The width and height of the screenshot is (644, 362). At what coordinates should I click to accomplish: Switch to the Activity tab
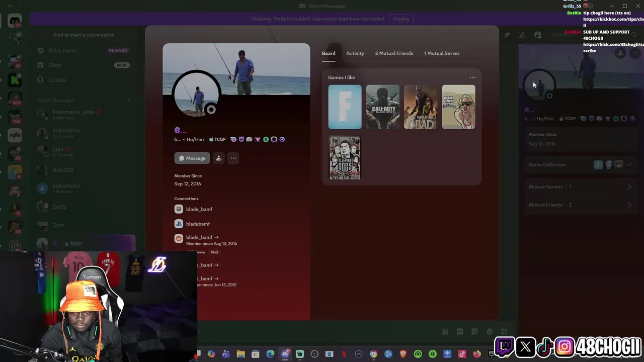coord(355,53)
